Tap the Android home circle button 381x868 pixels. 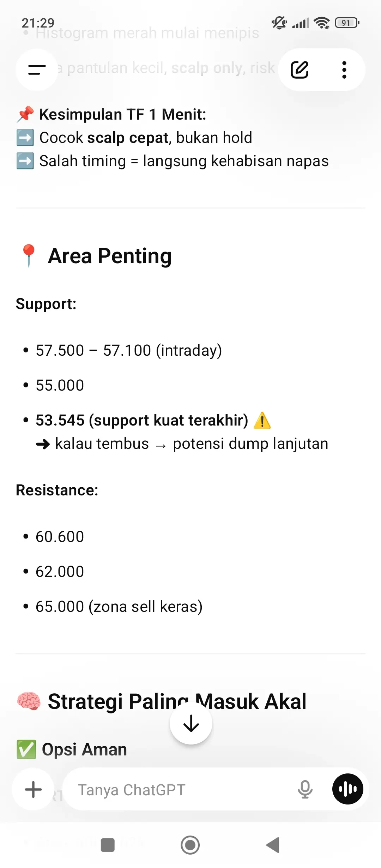point(190,845)
